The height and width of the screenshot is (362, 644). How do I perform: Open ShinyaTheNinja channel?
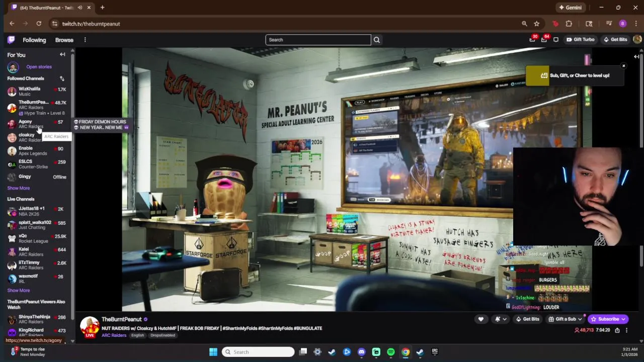tap(37, 319)
